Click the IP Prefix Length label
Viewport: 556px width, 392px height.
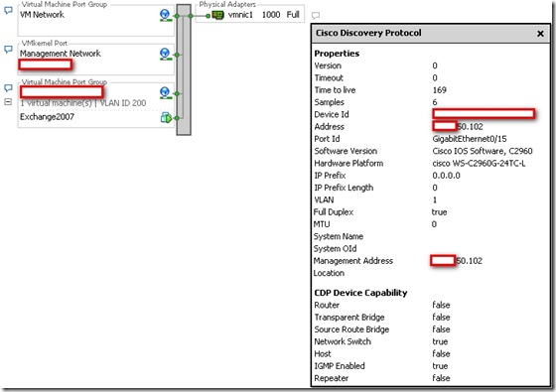[x=344, y=188]
